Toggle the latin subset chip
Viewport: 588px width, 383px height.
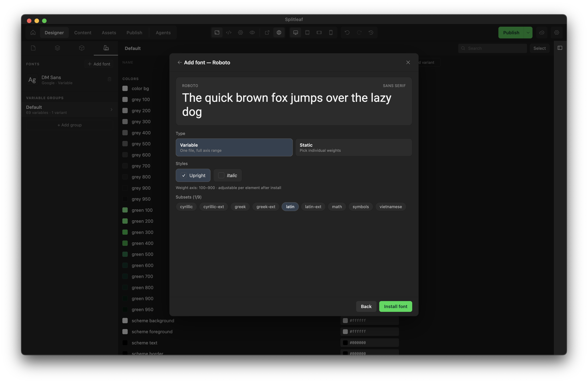pyautogui.click(x=290, y=207)
